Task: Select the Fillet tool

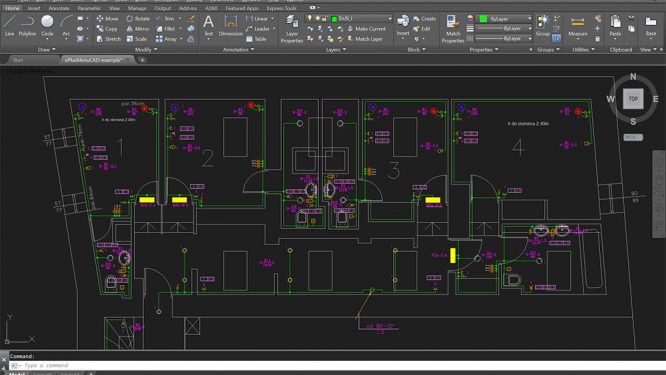Action: (x=166, y=29)
